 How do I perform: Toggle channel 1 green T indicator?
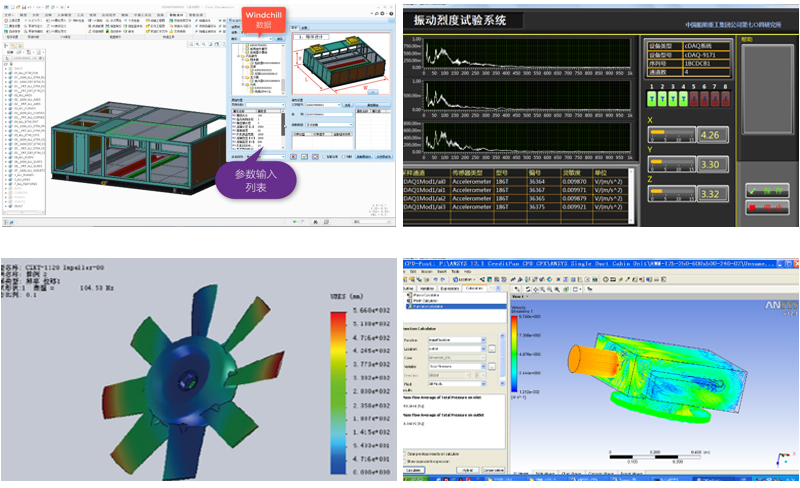pyautogui.click(x=652, y=98)
